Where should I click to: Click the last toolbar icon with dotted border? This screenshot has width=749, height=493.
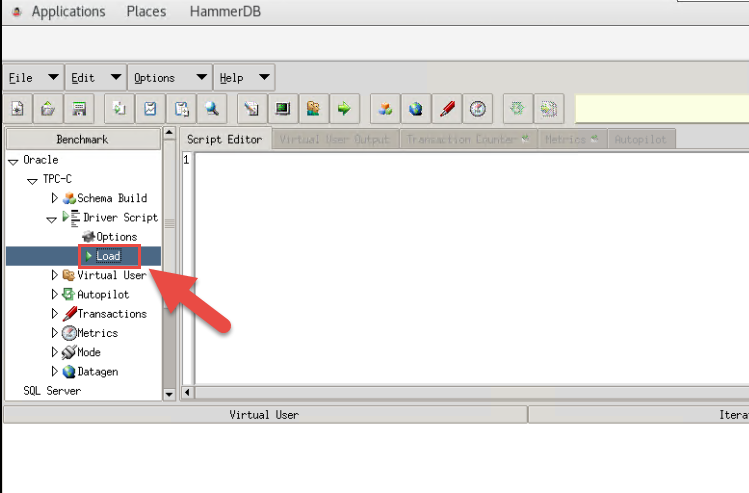coord(549,109)
